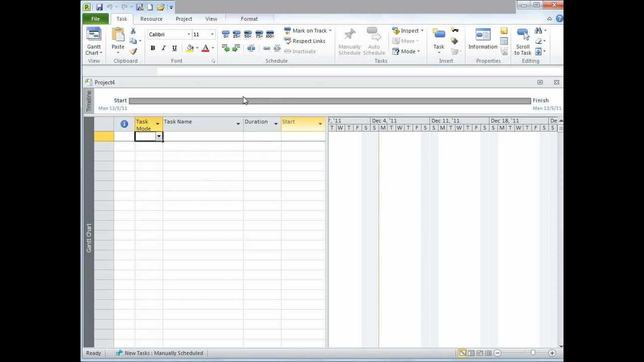Open the font name Calibri dropdown
Image resolution: width=644 pixels, height=362 pixels.
click(189, 34)
